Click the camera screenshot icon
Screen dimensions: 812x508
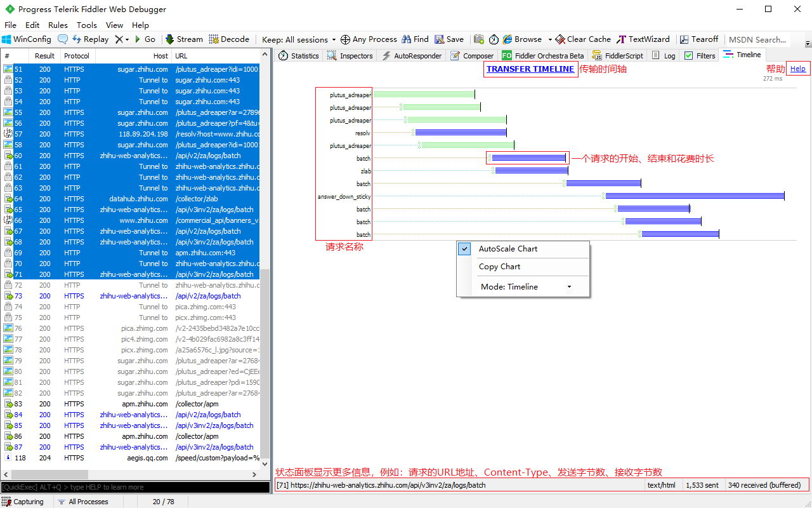(x=479, y=39)
